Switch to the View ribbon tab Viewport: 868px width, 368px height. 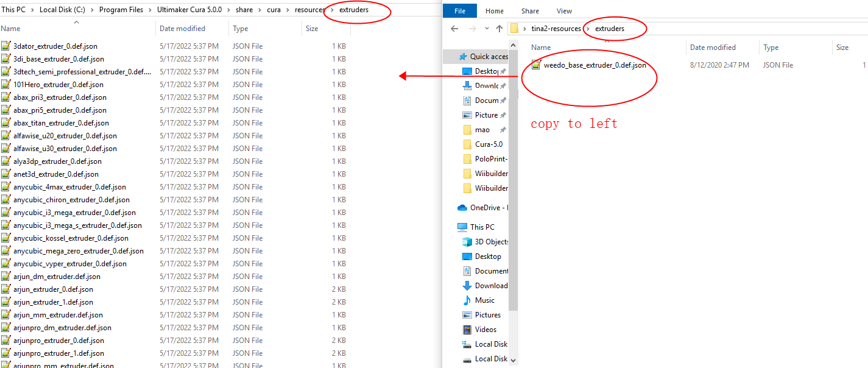point(564,11)
